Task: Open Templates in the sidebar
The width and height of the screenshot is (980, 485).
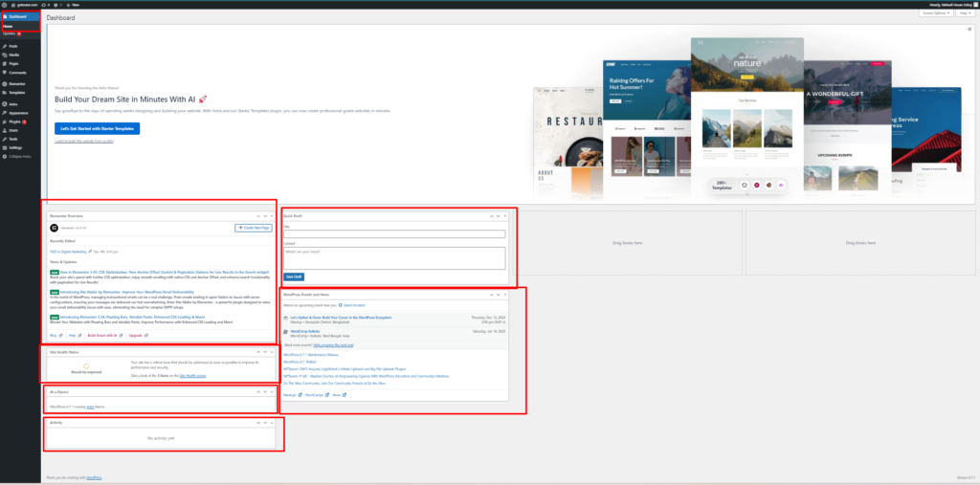Action: [17, 93]
